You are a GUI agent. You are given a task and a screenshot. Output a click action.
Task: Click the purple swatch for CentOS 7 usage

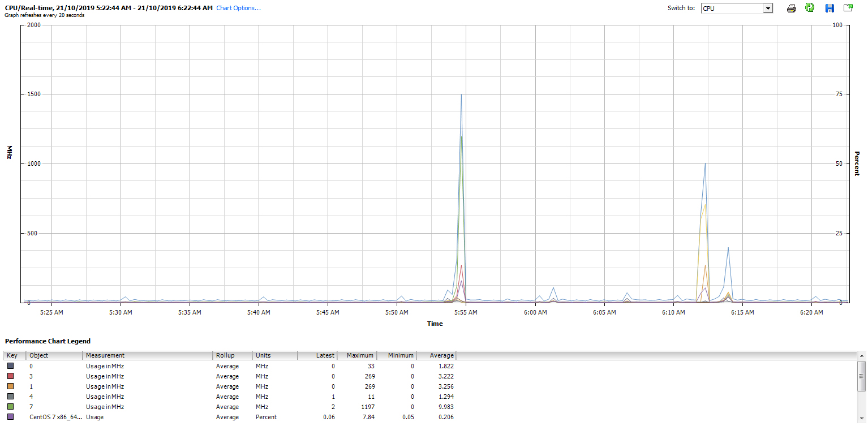[10, 417]
